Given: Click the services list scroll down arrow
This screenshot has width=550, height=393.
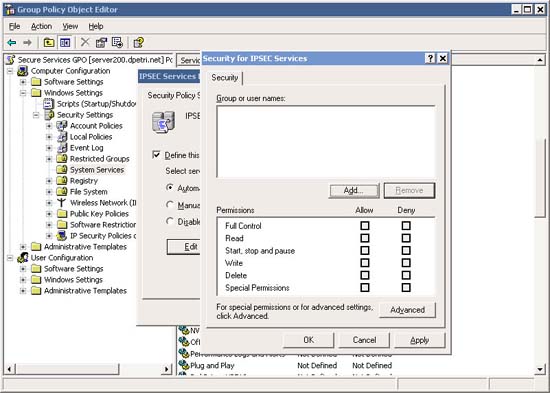Looking at the screenshot, I should point(540,369).
